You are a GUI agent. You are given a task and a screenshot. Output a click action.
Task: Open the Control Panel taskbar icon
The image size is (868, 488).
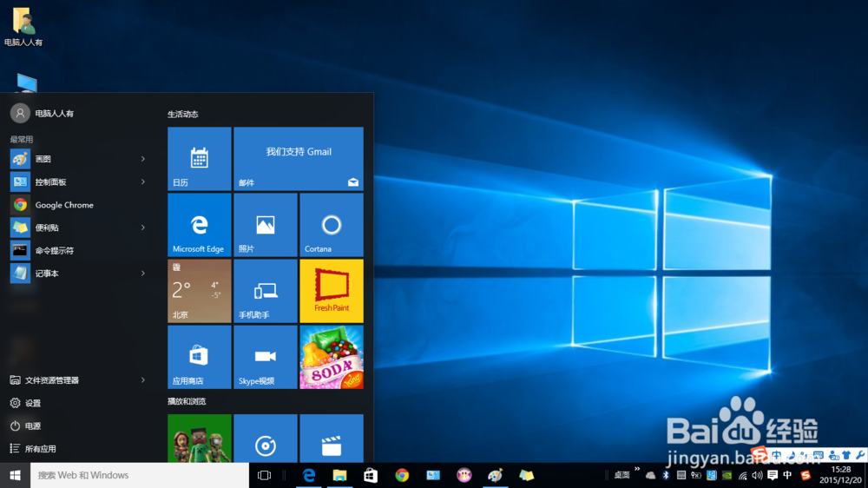click(x=433, y=475)
